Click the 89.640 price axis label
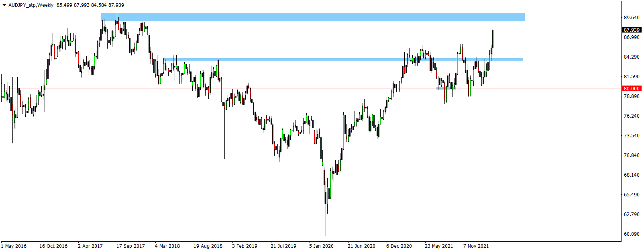 tap(631, 17)
